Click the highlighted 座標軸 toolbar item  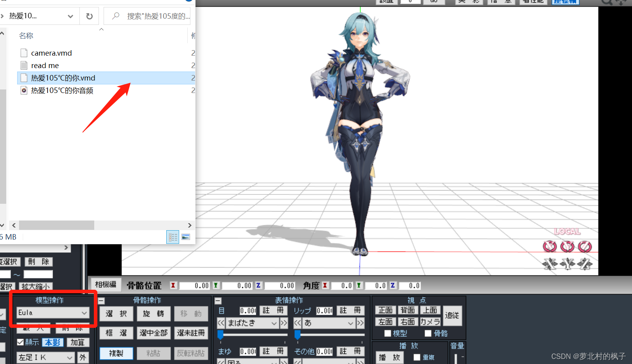pyautogui.click(x=565, y=2)
